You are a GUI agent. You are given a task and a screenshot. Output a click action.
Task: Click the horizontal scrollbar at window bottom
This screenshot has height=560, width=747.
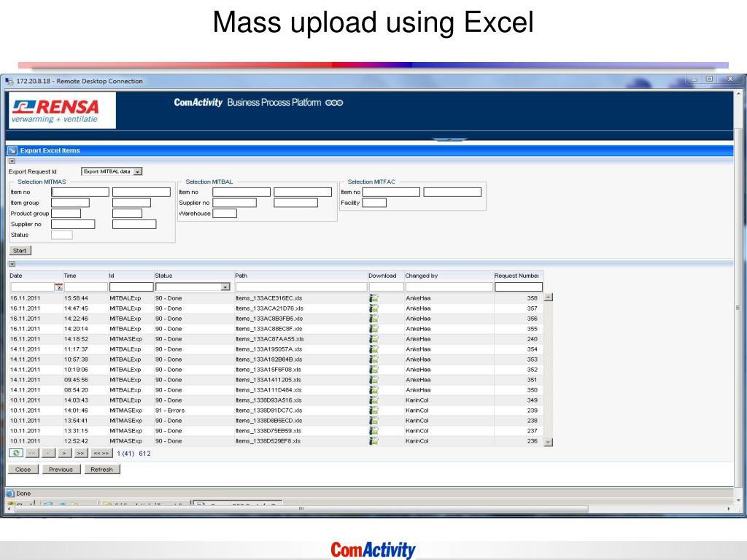(x=301, y=509)
